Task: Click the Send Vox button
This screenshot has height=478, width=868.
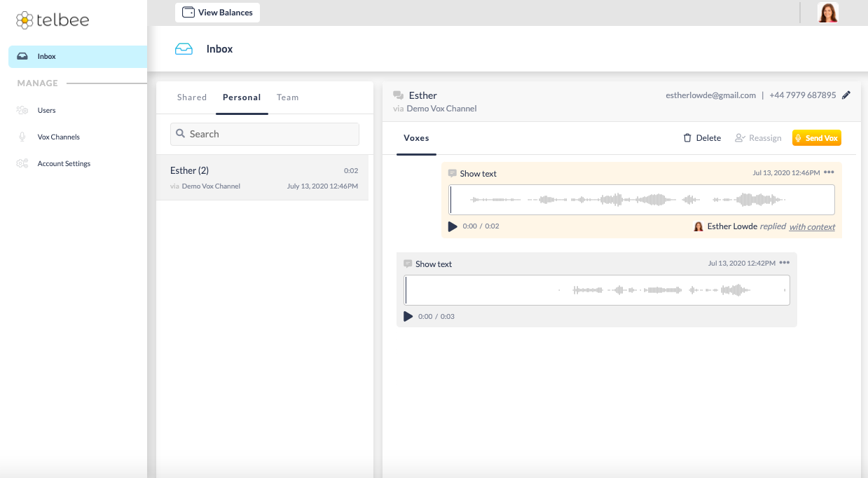Action: [x=816, y=138]
